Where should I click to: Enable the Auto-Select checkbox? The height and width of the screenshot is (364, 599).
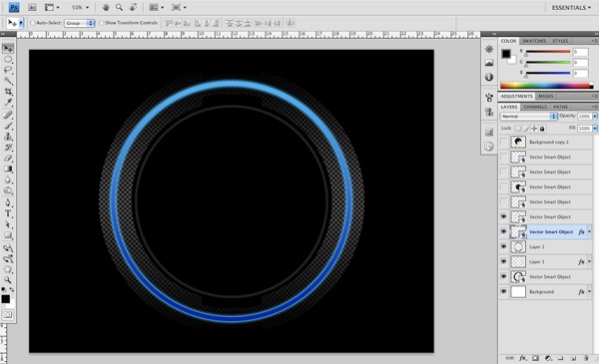33,23
